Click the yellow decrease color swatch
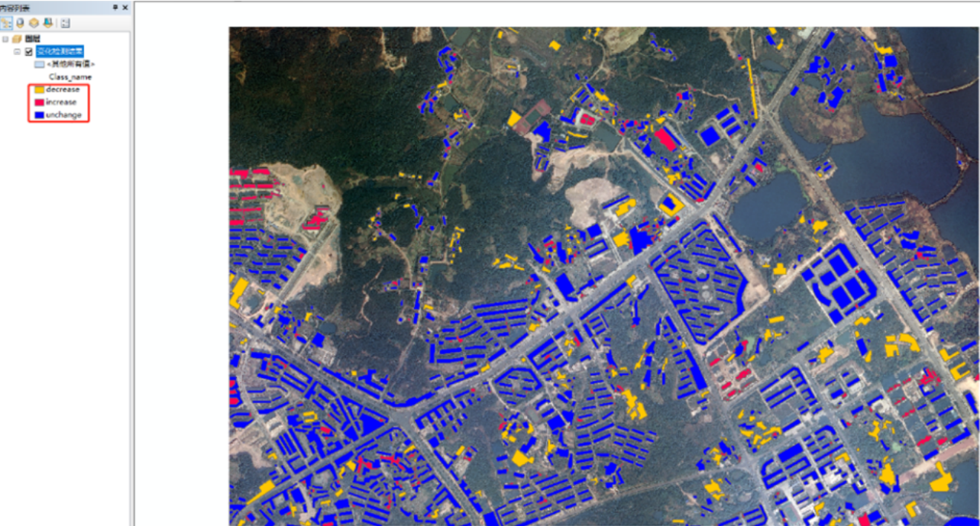 (x=39, y=90)
